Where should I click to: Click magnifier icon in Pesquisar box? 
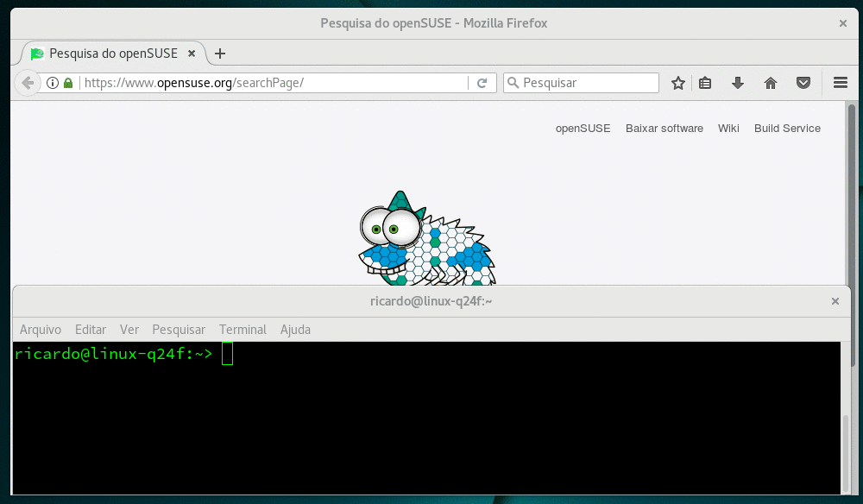pyautogui.click(x=513, y=83)
